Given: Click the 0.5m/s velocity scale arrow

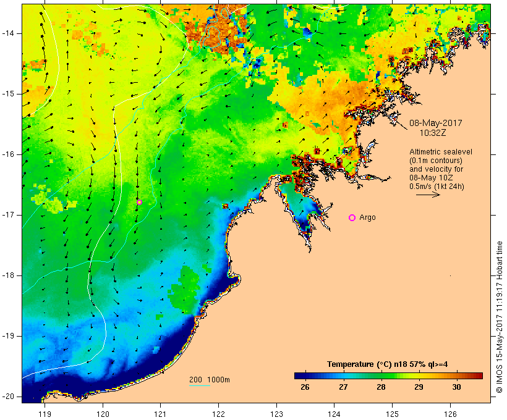Looking at the screenshot, I should click(x=428, y=195).
